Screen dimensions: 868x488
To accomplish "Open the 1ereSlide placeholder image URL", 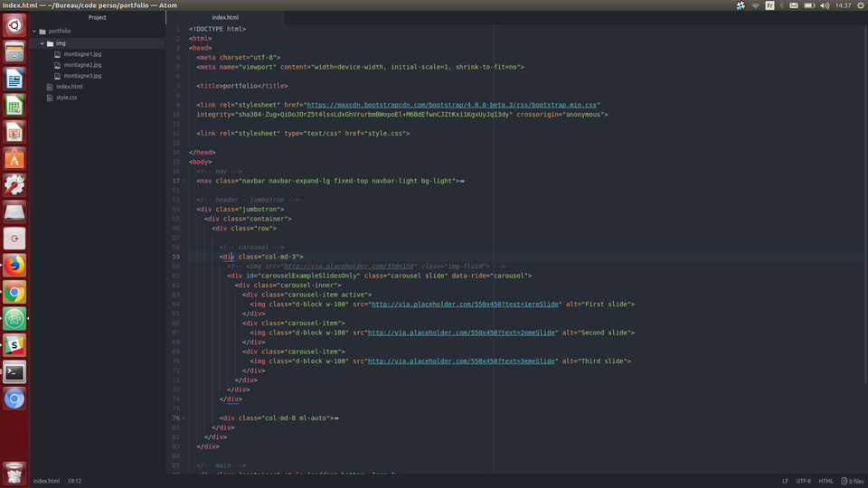I will click(x=465, y=305).
